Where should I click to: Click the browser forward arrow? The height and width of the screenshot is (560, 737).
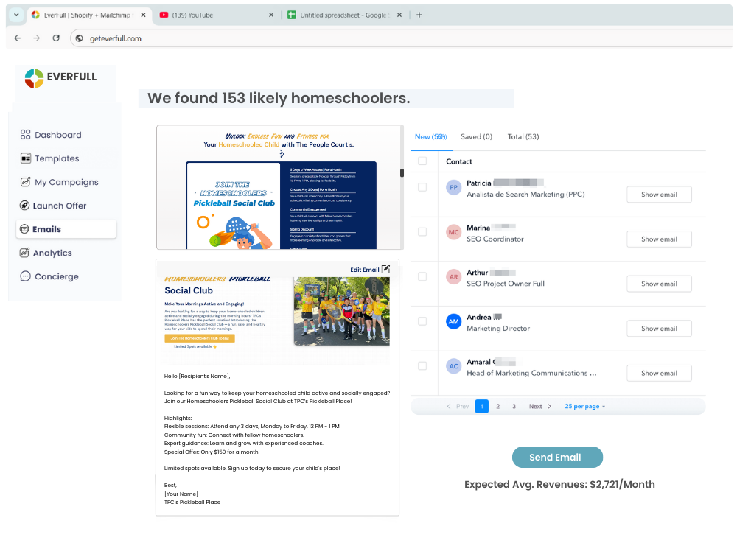pyautogui.click(x=37, y=38)
